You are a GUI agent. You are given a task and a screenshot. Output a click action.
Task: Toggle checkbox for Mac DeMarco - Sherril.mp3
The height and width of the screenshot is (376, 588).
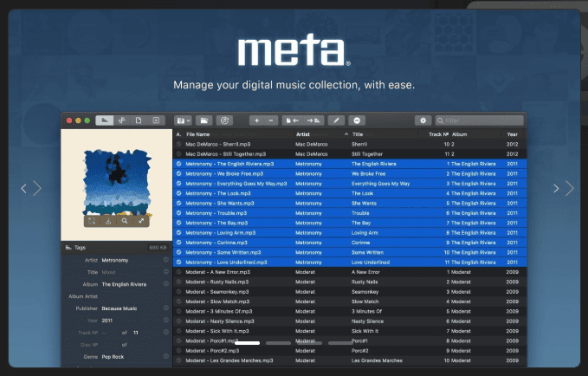(x=179, y=144)
